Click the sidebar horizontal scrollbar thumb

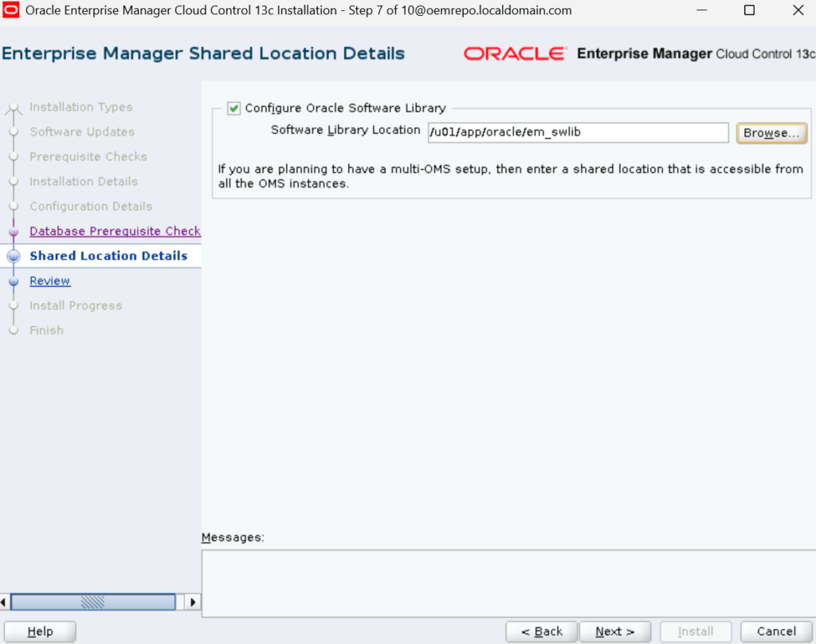point(93,602)
